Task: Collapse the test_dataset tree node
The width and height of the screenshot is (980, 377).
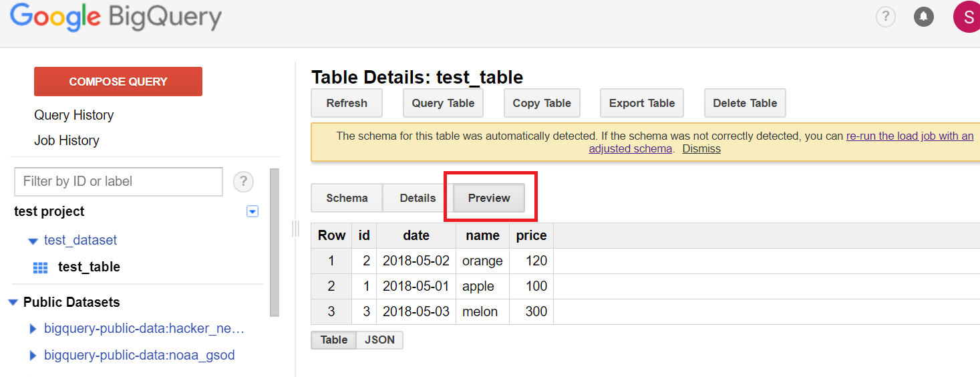Action: point(33,241)
